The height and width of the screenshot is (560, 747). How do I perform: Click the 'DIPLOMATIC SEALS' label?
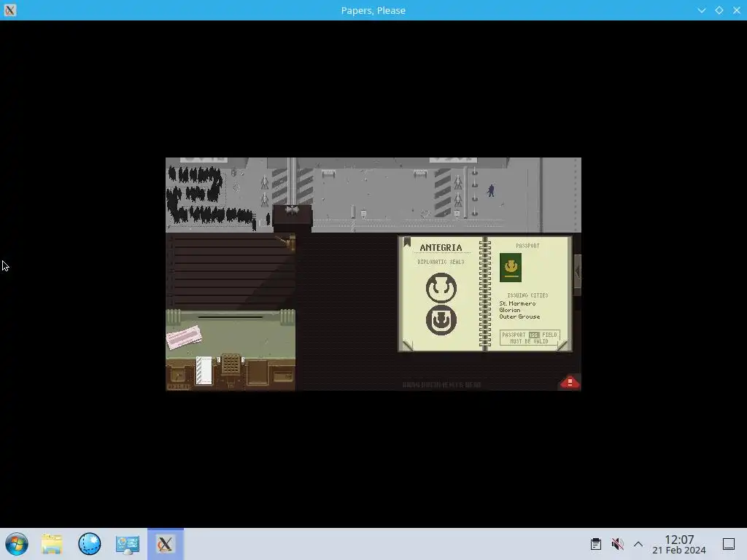(x=441, y=262)
